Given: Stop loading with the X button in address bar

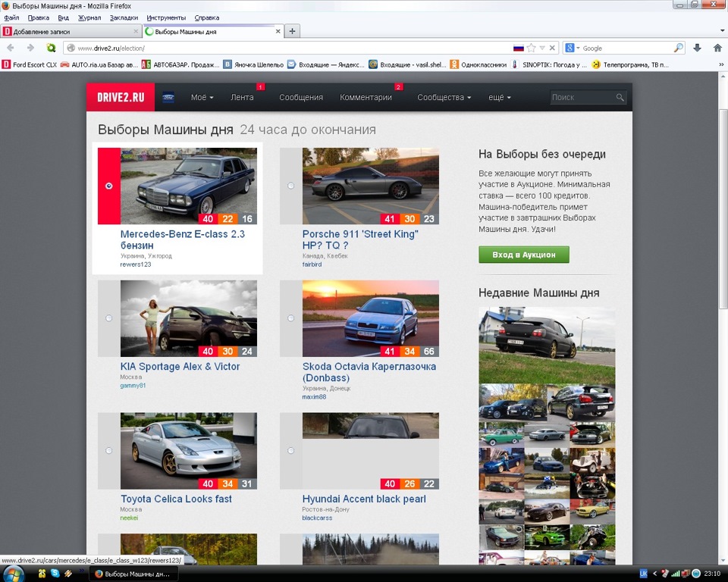Looking at the screenshot, I should point(552,48).
